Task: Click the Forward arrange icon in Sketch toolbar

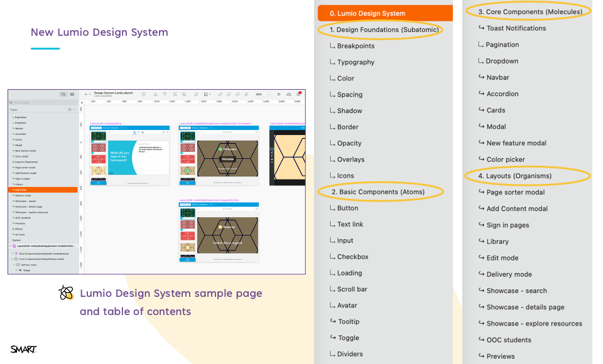Action: pyautogui.click(x=155, y=94)
